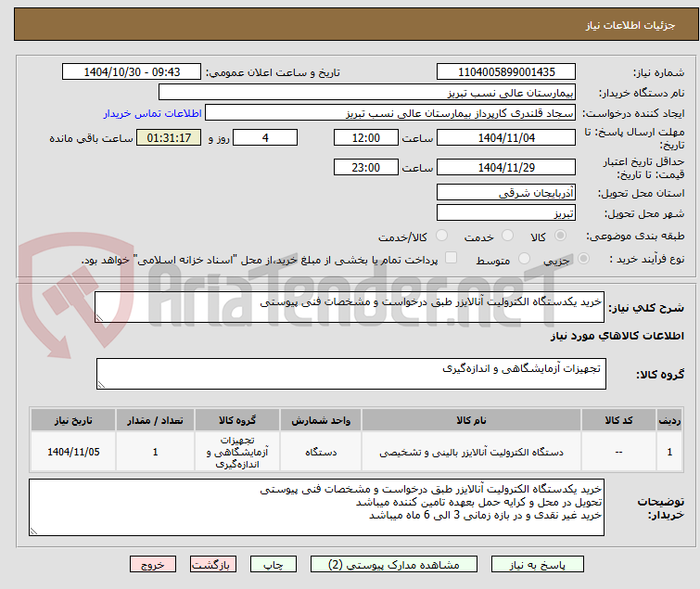Click the چاپ print button
Image resolution: width=700 pixels, height=589 pixels.
point(273,565)
